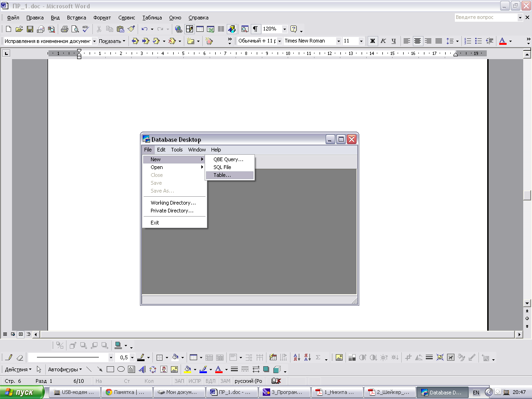Open the line style dropdown

click(111, 357)
